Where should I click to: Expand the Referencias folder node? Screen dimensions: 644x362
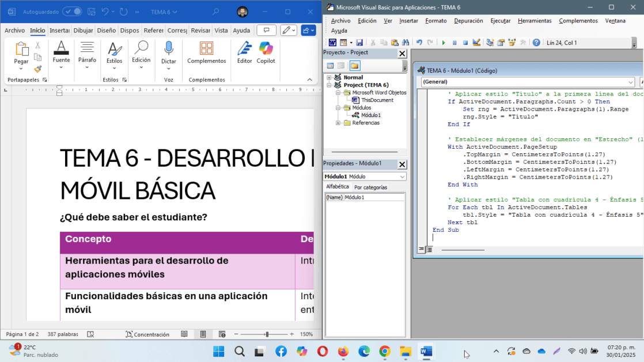tap(338, 123)
